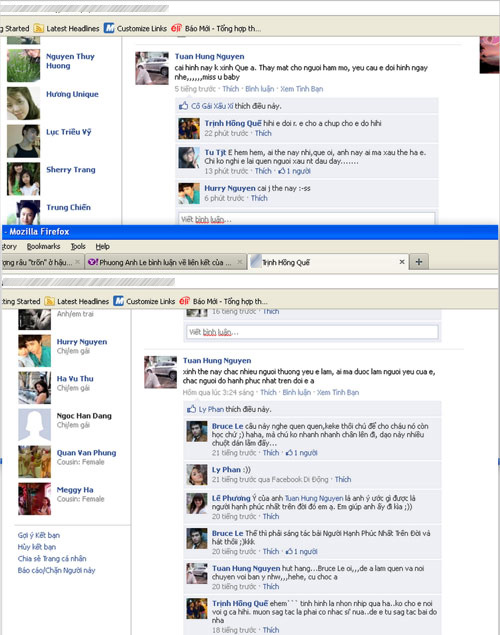The width and height of the screenshot is (500, 635).
Task: Click Gợi ý Kết bạn link
Action: (39, 535)
